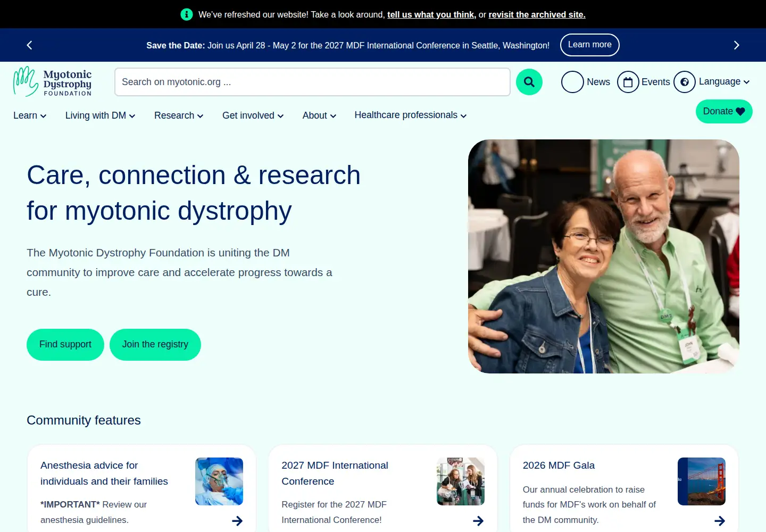Open the '2027 MDF International Conference' card title

tap(335, 473)
